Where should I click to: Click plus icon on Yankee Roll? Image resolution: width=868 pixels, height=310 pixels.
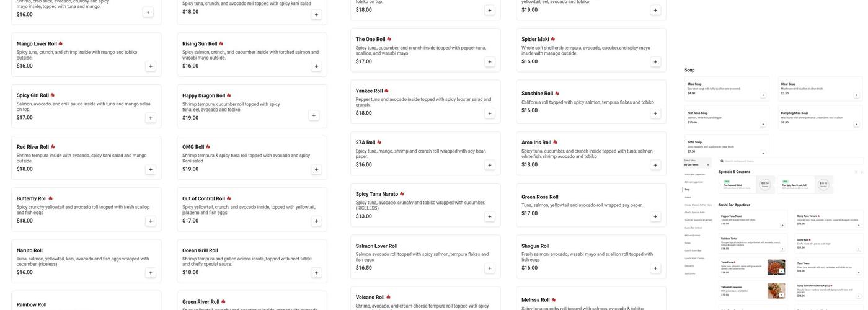coord(489,113)
